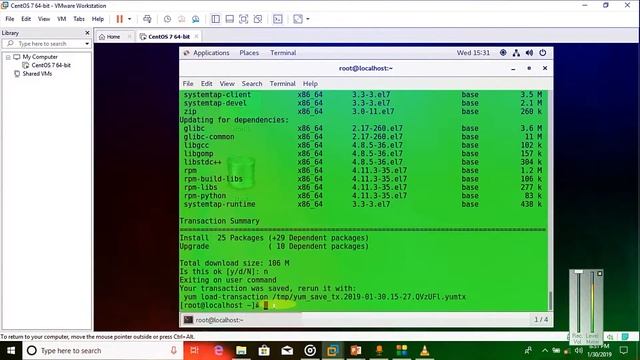
Task: Select CentOS 7 64-bit in library tree
Action: click(x=51, y=65)
